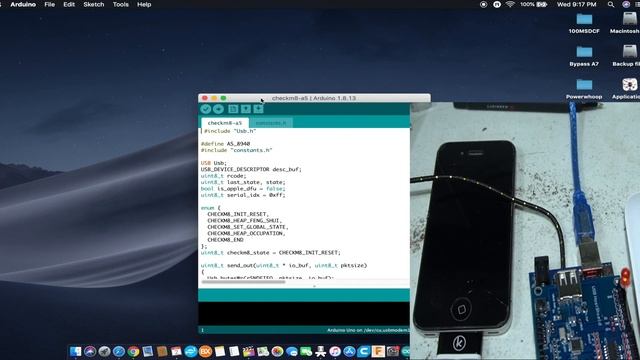Image resolution: width=640 pixels, height=360 pixels.
Task: Open Finder from the Dock
Action: [76, 351]
